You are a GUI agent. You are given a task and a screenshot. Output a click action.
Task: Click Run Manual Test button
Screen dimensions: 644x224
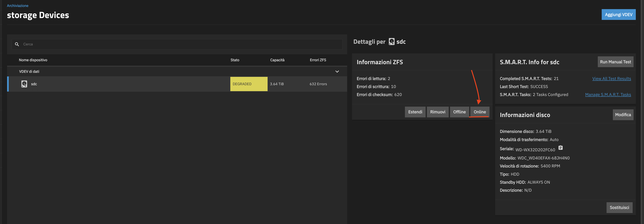coord(615,62)
